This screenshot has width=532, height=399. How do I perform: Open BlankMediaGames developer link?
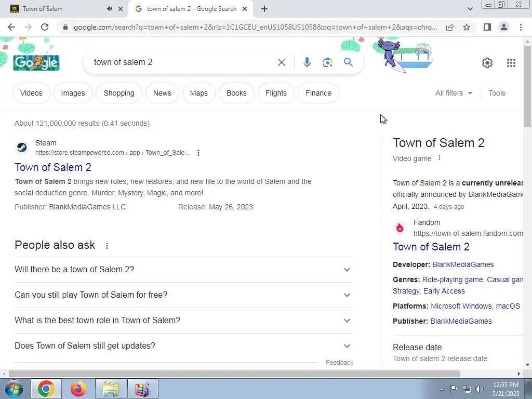tap(463, 264)
